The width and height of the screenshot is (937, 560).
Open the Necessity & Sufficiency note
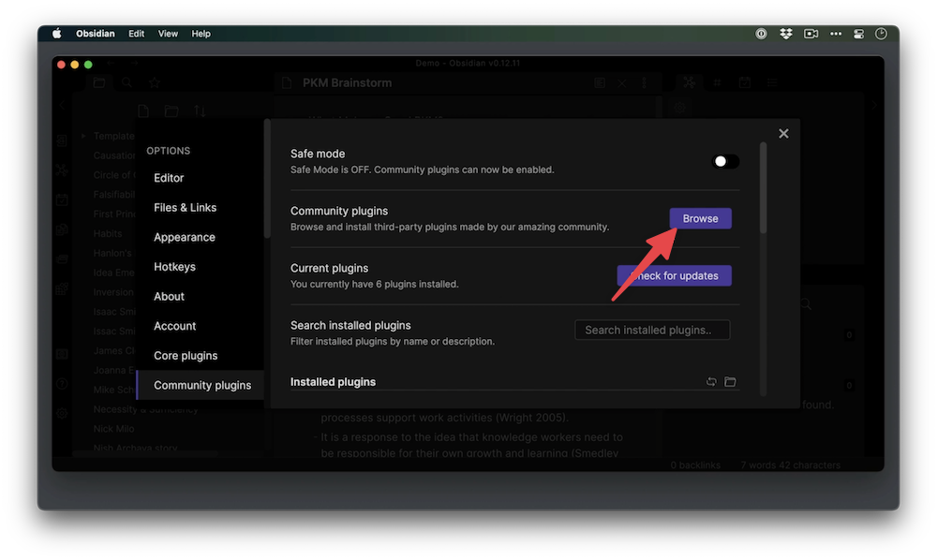tap(145, 409)
